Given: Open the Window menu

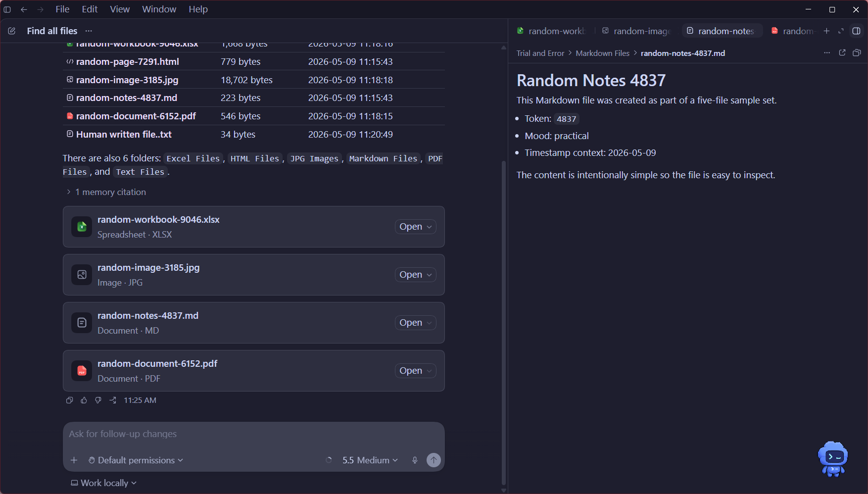Looking at the screenshot, I should coord(159,9).
